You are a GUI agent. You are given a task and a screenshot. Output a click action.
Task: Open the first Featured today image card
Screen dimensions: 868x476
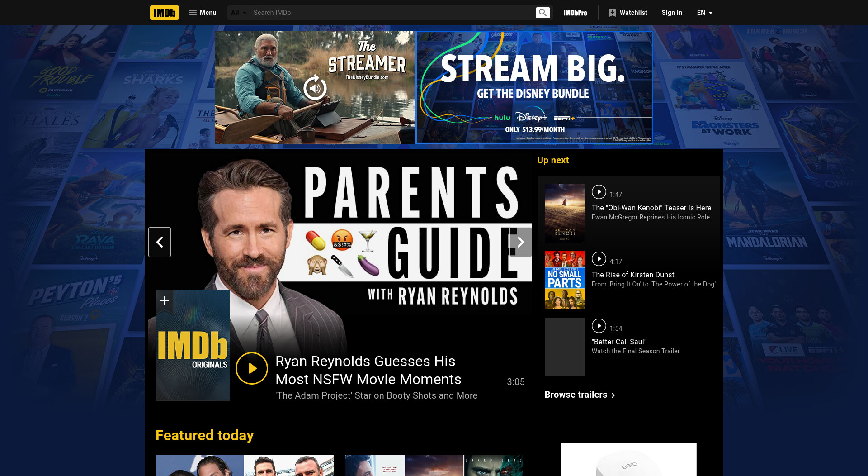tap(245, 466)
